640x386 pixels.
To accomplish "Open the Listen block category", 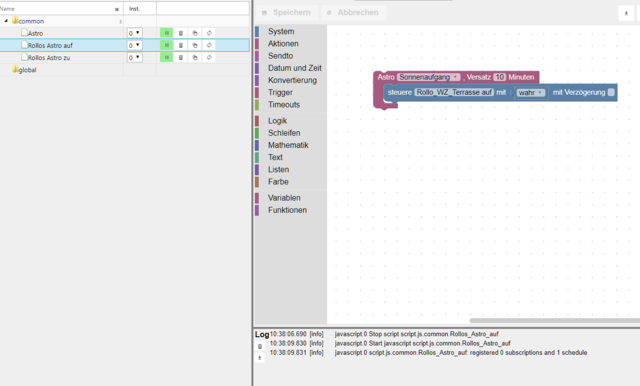I will coord(278,170).
